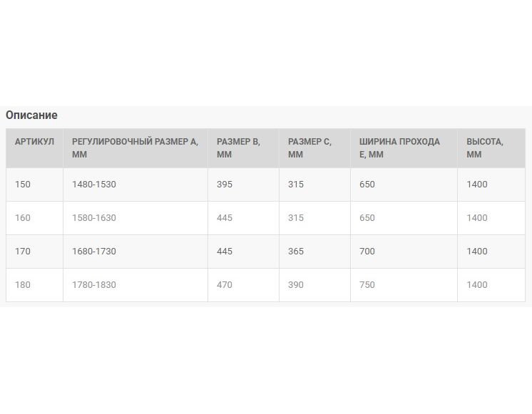Select article 160 cell
Viewport: 532px width, 414px height.
[35, 218]
